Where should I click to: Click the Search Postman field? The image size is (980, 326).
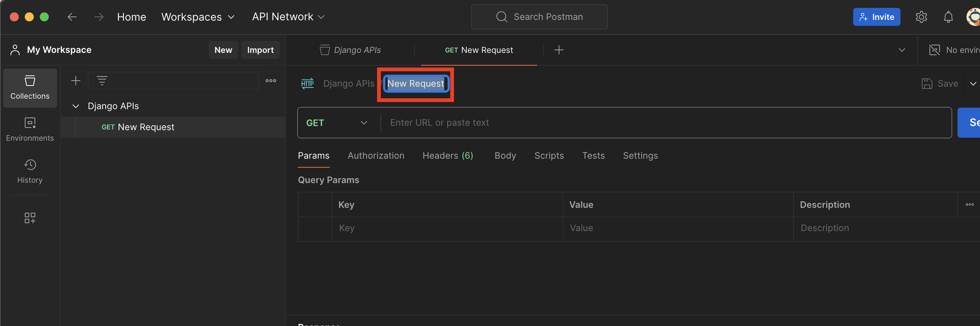click(x=539, y=17)
